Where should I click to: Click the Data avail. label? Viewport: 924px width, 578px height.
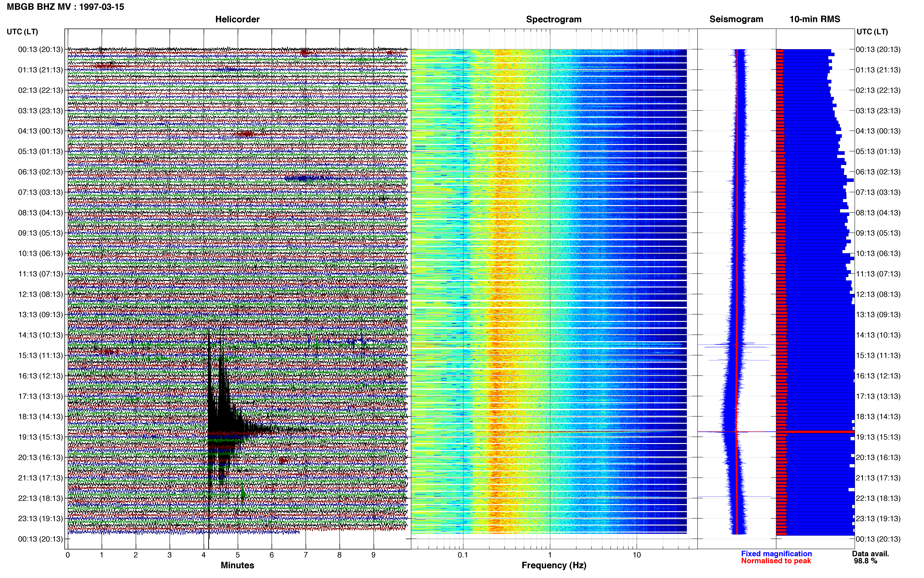tap(870, 554)
